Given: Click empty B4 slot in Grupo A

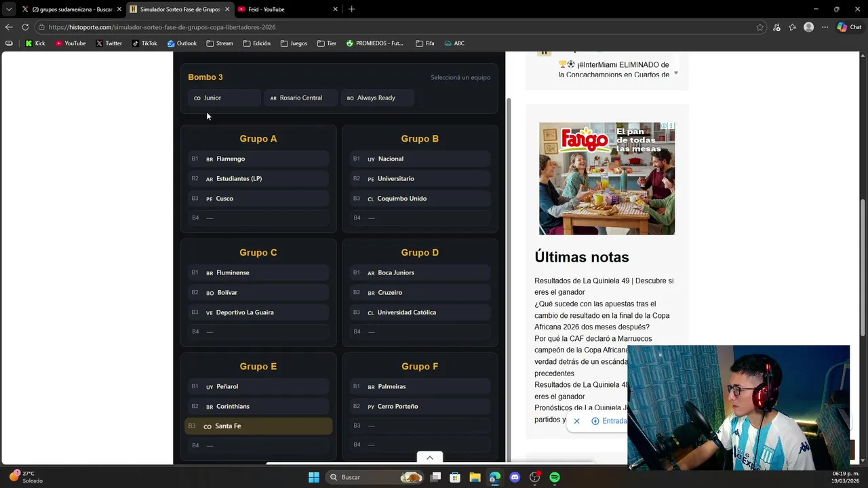Looking at the screenshot, I should 258,218.
